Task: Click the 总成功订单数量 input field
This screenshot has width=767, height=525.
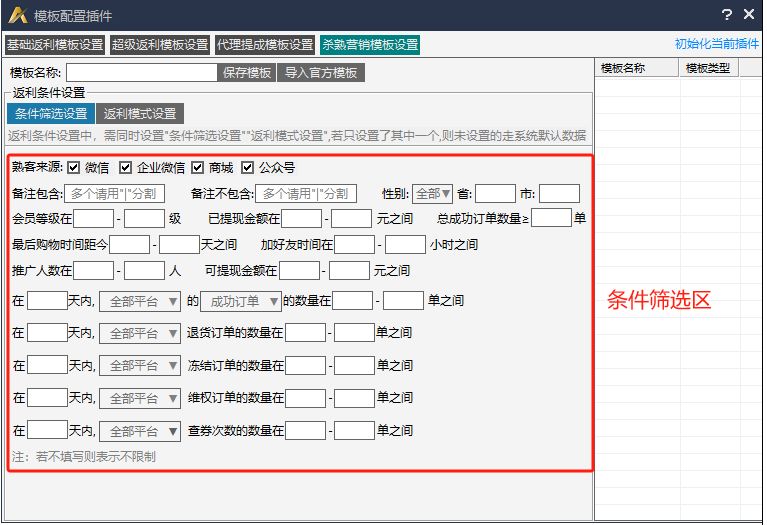Action: click(x=551, y=218)
